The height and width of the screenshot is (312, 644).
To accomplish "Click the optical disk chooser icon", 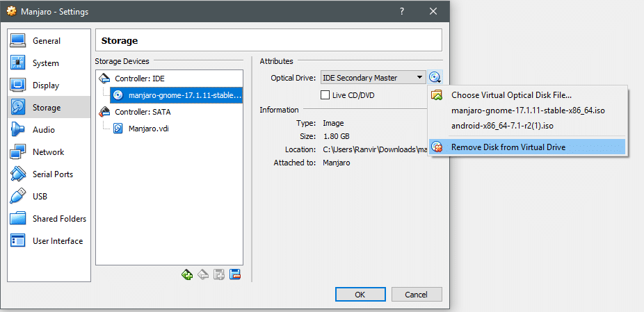I will (435, 77).
